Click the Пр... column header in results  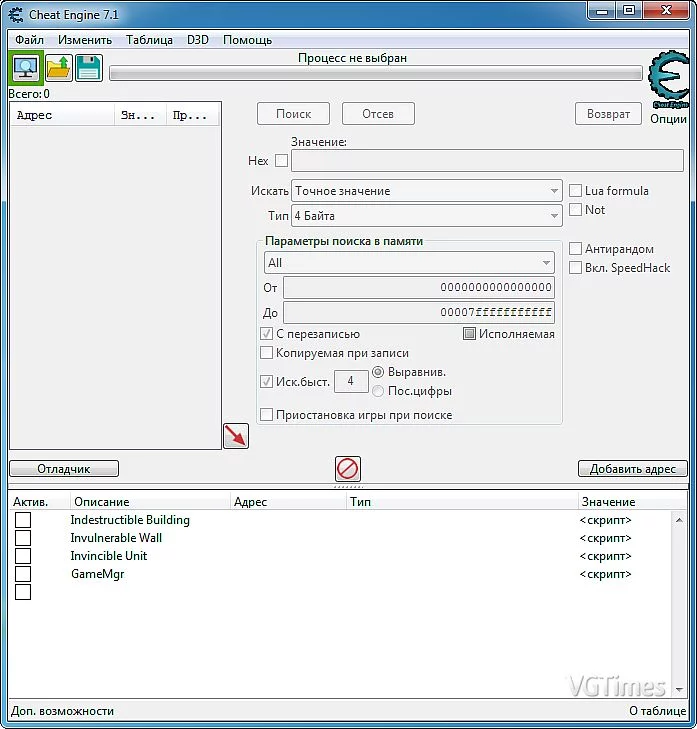192,115
